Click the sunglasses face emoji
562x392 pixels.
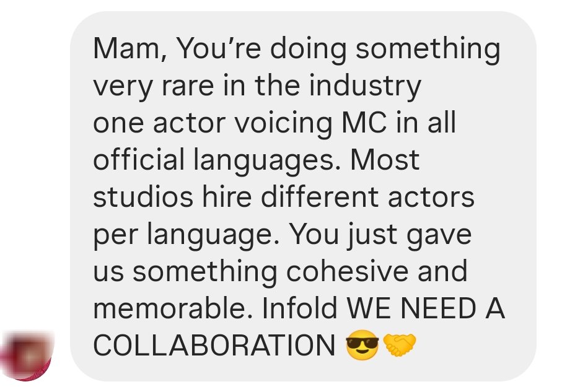click(x=362, y=344)
